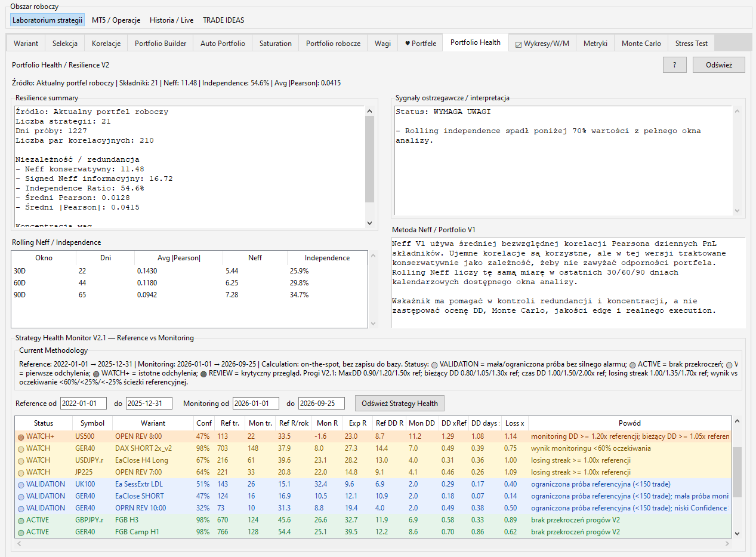
Task: Click the down arrow of the Resilience summary scrollbar
Action: [369, 223]
